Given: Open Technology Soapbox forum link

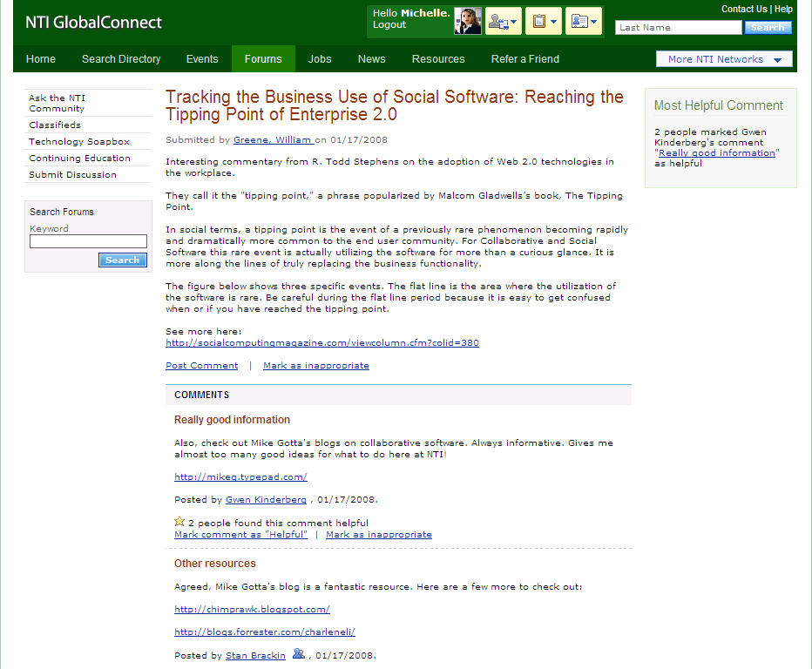Looking at the screenshot, I should pyautogui.click(x=79, y=141).
